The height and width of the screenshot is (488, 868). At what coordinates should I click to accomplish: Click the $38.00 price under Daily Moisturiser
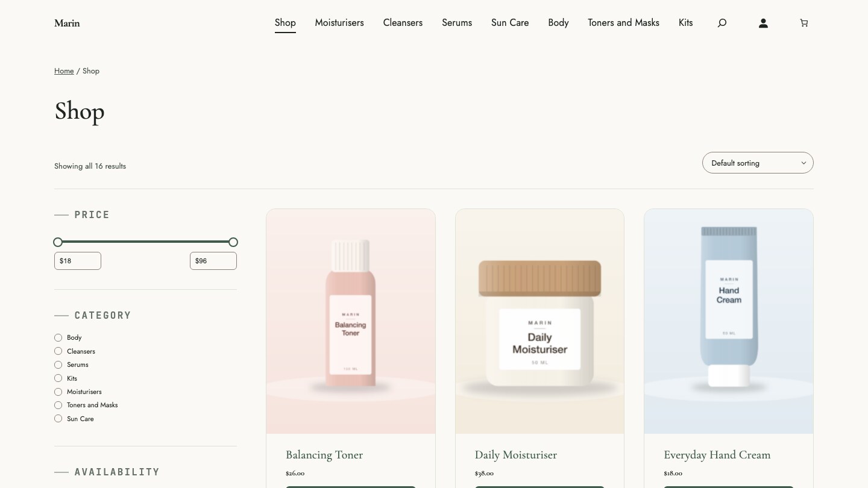pos(484,474)
